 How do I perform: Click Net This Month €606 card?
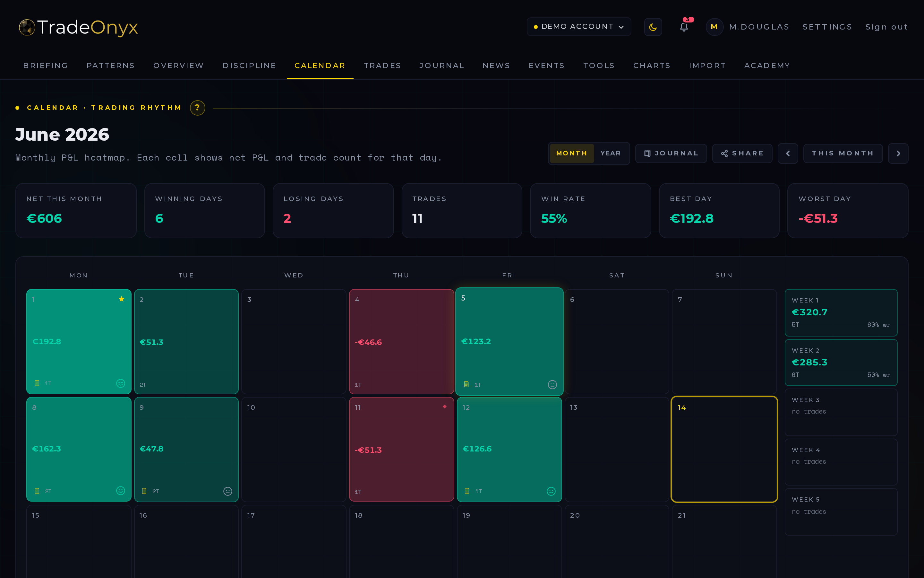coord(76,211)
